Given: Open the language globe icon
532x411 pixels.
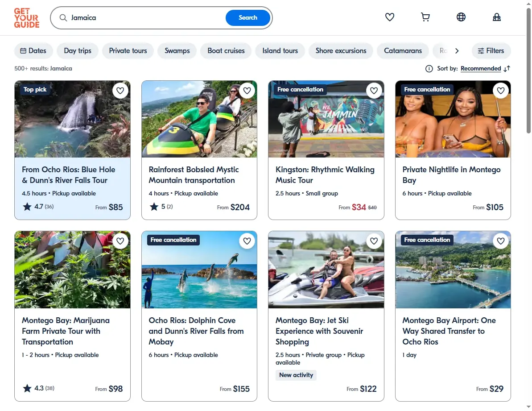Looking at the screenshot, I should [461, 17].
